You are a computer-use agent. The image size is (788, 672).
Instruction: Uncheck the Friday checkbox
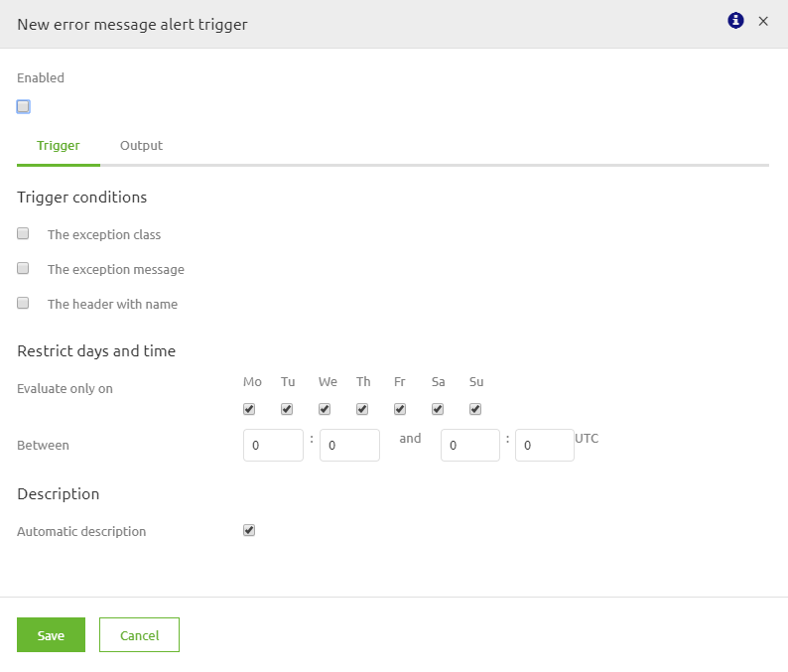click(400, 409)
